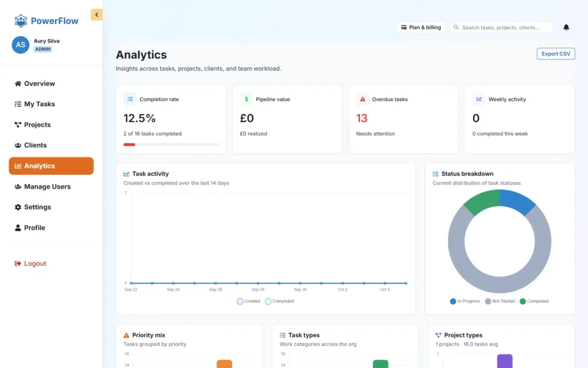The height and width of the screenshot is (368, 588).
Task: Click the Plan & billing card icon
Action: (x=404, y=28)
